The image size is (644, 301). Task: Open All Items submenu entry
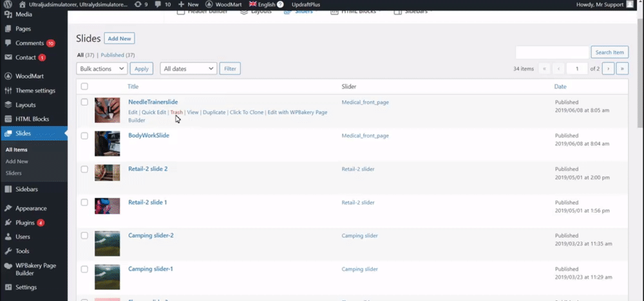[x=17, y=150]
